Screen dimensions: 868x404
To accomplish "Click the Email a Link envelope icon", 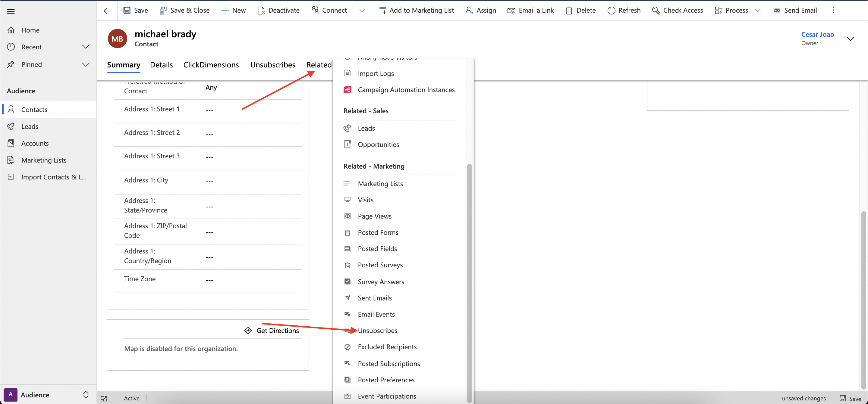I will click(x=511, y=11).
